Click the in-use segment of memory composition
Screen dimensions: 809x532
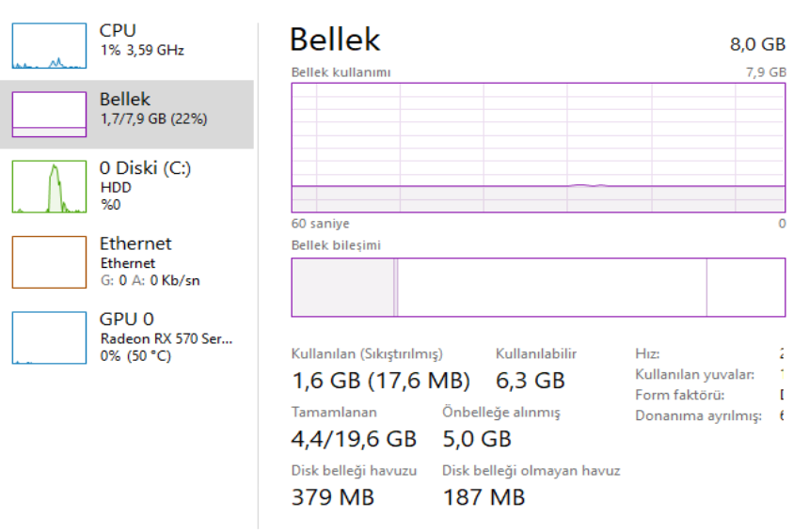pos(341,288)
